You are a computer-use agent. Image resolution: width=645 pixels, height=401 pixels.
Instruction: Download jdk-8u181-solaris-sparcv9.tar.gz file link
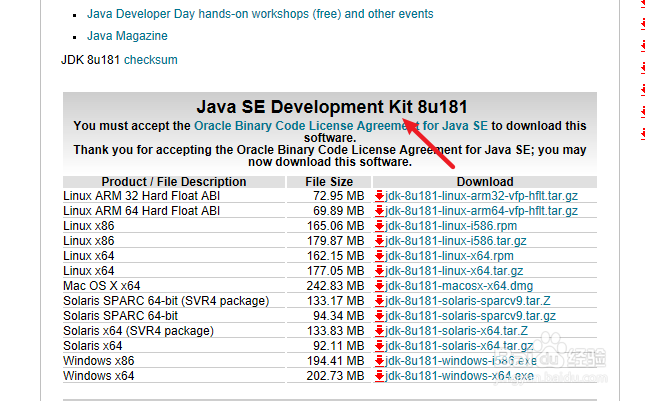tap(470, 316)
